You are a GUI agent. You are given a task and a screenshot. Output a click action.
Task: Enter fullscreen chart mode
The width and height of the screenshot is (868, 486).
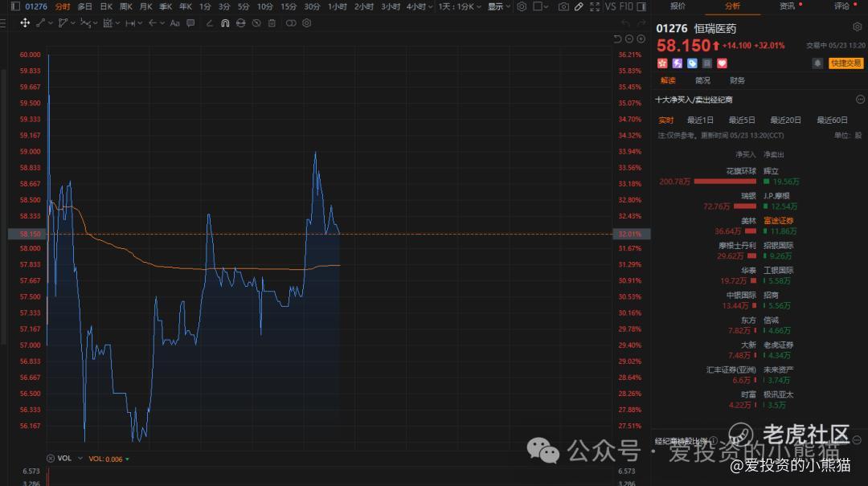coord(595,6)
